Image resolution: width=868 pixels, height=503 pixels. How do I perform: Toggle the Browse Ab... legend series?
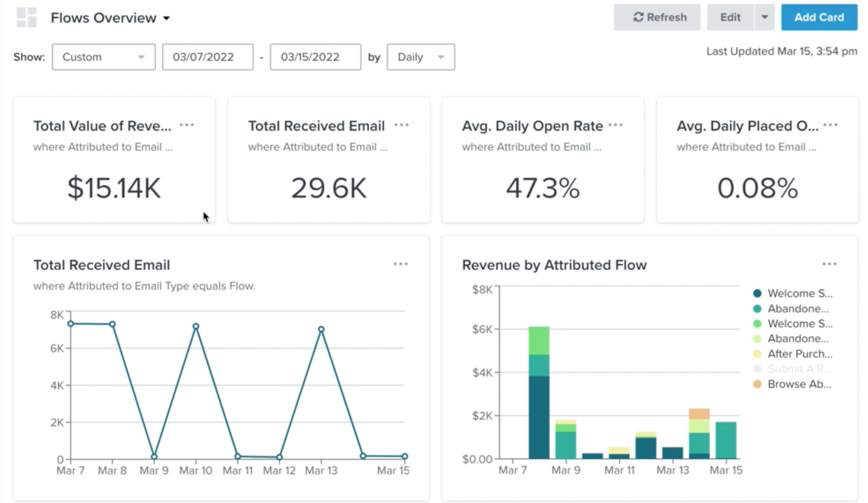[x=799, y=384]
